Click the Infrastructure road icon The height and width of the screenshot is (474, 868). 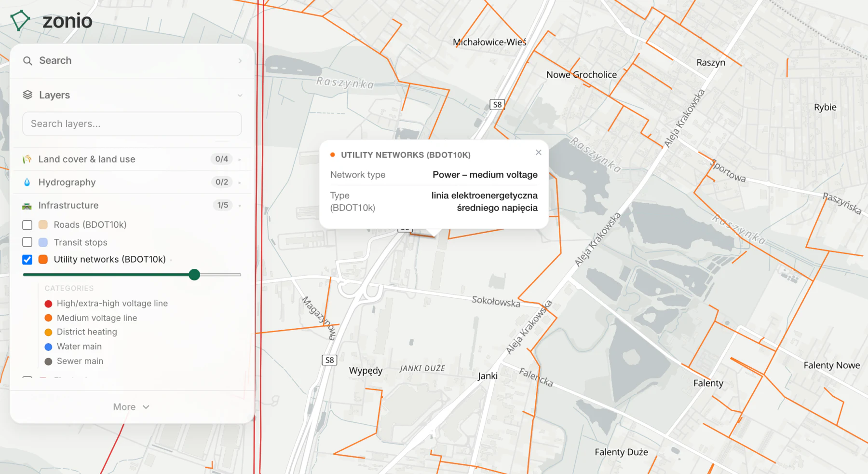(x=27, y=206)
